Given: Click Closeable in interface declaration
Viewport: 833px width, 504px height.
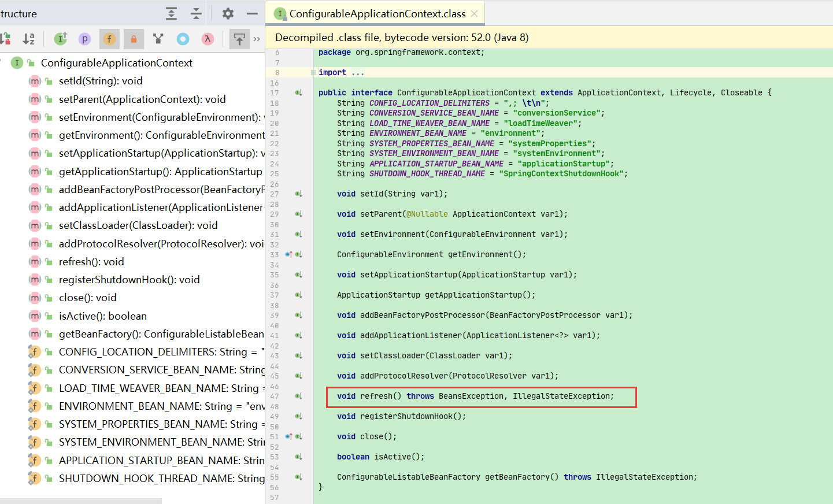Looking at the screenshot, I should (x=742, y=92).
